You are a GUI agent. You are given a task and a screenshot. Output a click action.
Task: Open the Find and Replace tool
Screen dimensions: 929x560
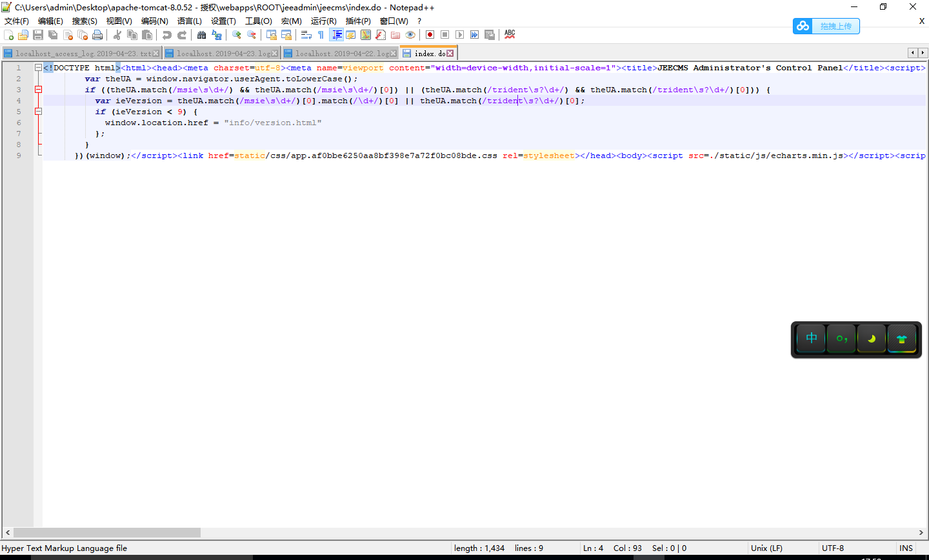pos(217,35)
